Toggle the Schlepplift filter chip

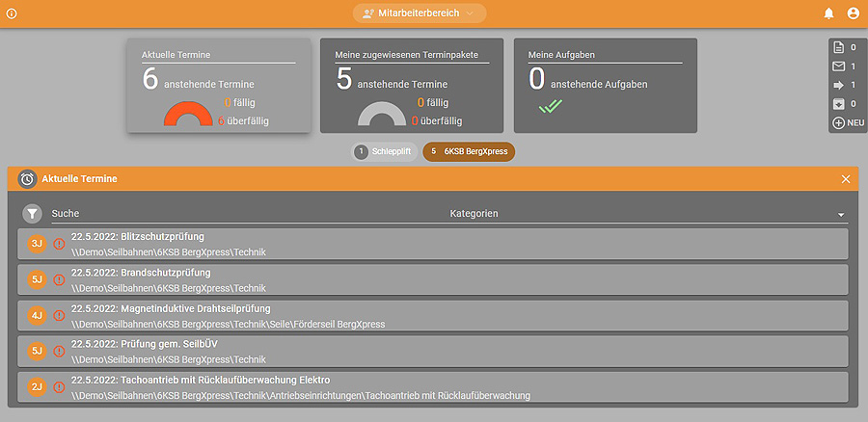tap(384, 152)
